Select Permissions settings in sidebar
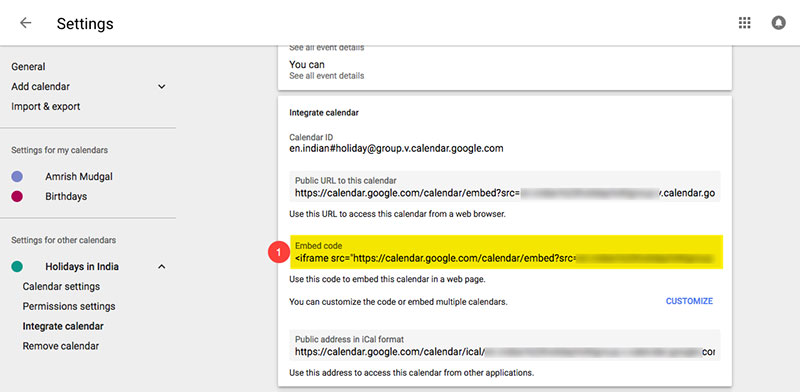 point(69,306)
